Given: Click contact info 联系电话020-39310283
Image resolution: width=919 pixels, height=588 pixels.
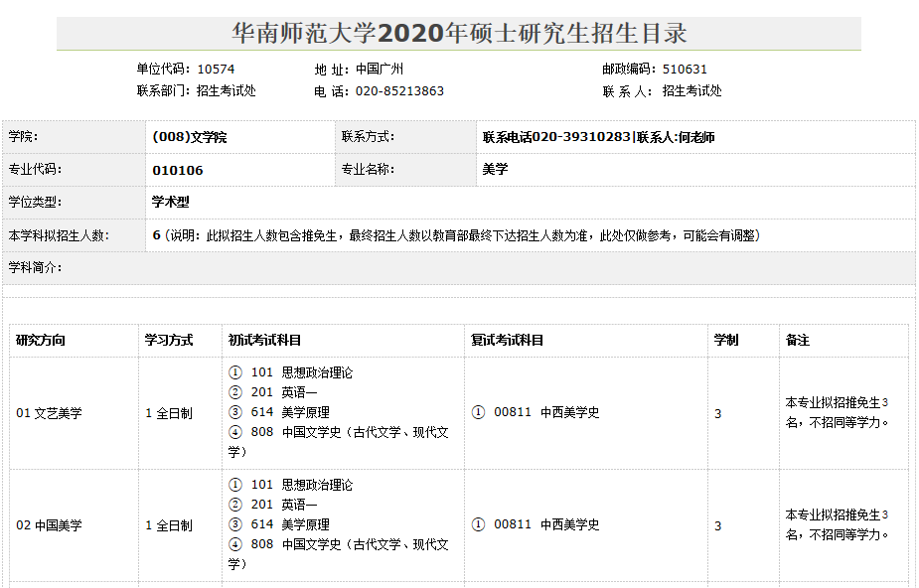Looking at the screenshot, I should (556, 137).
